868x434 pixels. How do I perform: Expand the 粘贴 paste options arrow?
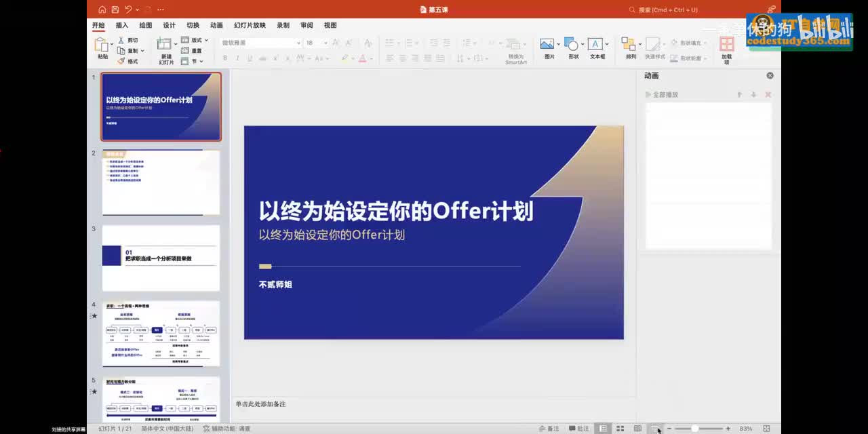coord(111,45)
